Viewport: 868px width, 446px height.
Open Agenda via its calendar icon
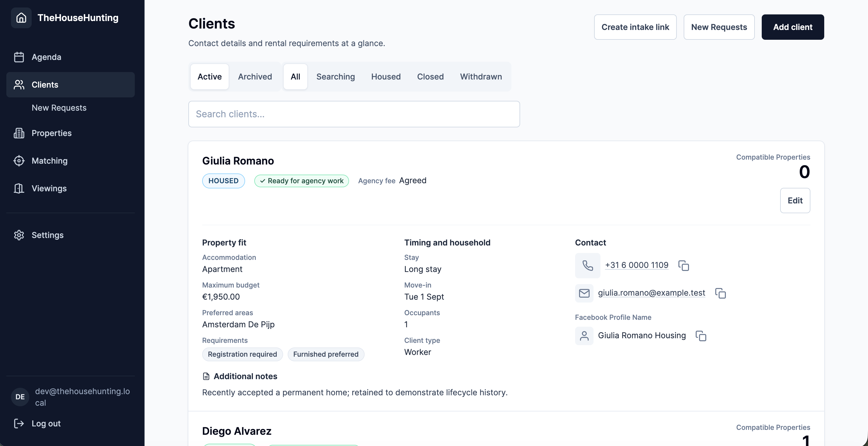[x=19, y=57]
